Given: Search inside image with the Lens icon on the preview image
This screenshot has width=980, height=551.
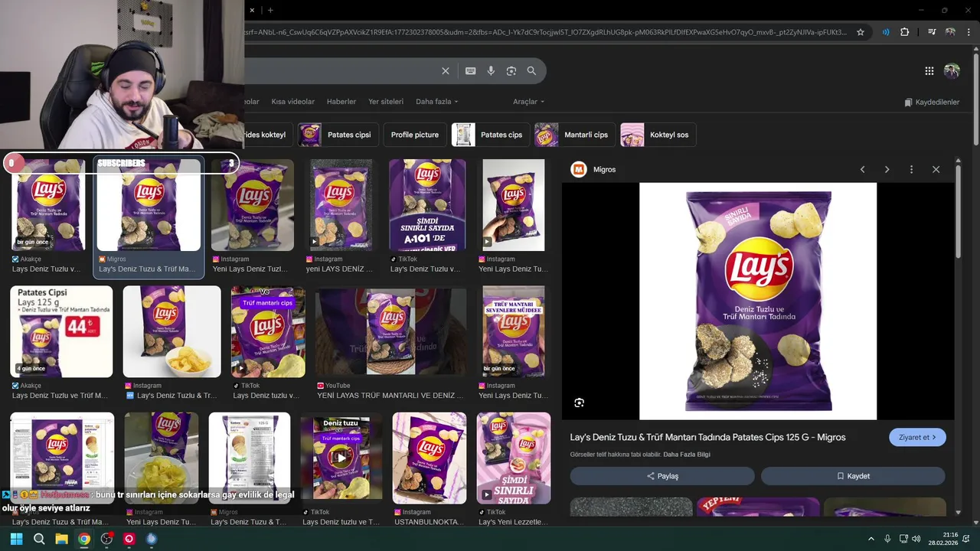Looking at the screenshot, I should pos(580,403).
